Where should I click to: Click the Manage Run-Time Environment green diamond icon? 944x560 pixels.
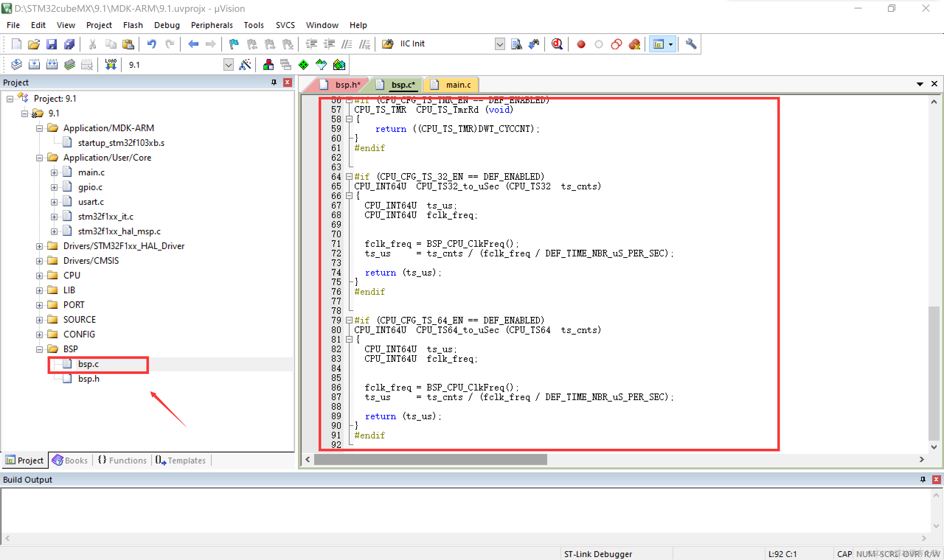[303, 65]
